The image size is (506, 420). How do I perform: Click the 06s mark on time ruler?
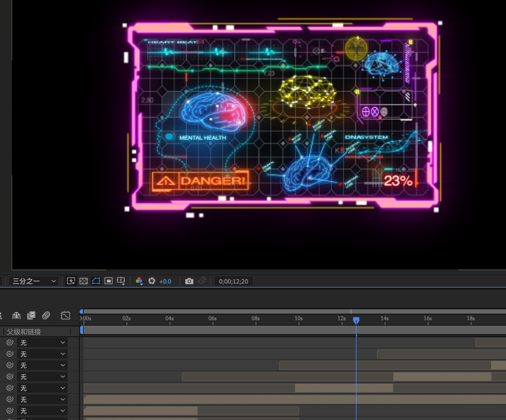pyautogui.click(x=212, y=319)
